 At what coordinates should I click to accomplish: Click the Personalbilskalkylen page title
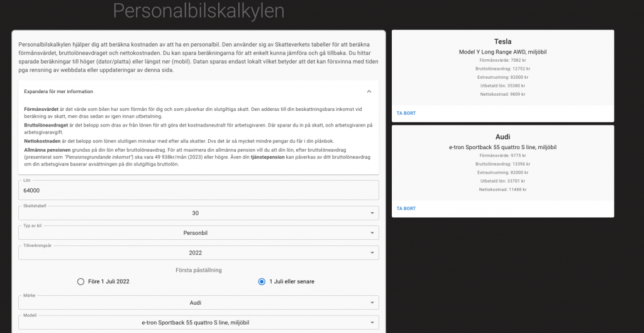point(198,11)
